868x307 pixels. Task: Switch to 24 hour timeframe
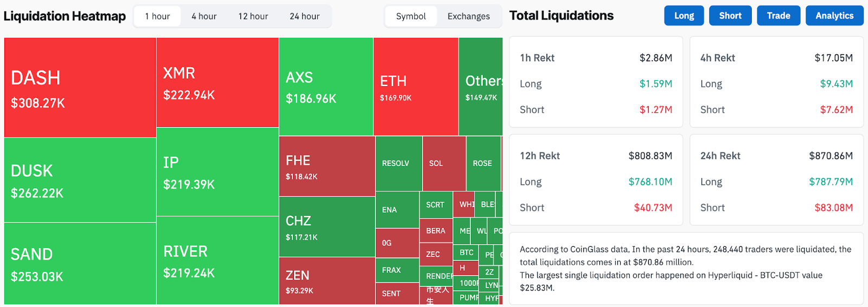click(x=304, y=16)
